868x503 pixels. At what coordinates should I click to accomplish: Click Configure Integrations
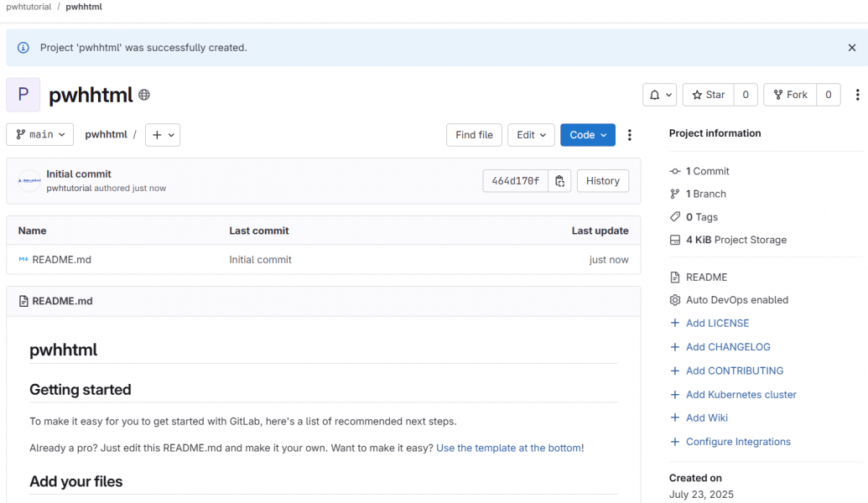pyautogui.click(x=739, y=442)
